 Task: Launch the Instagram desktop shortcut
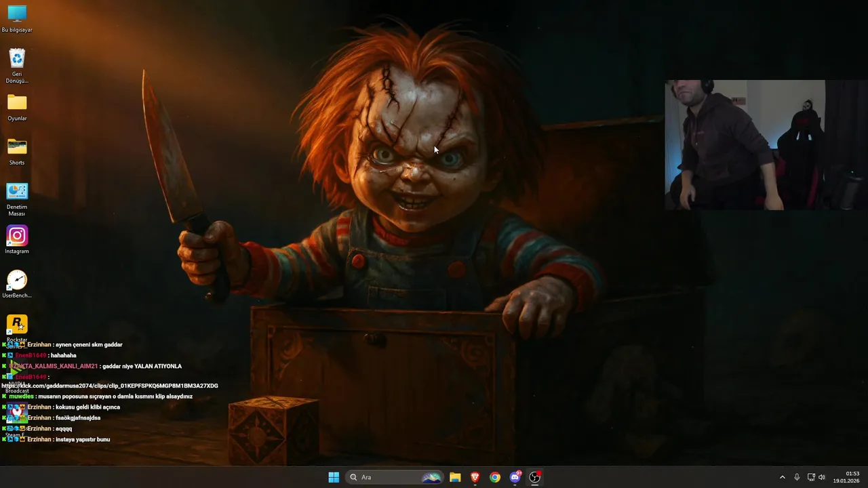click(17, 240)
